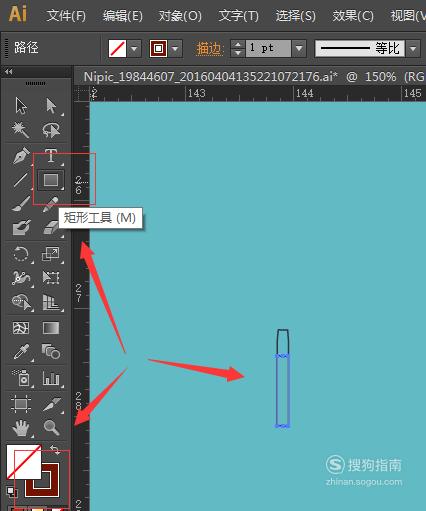This screenshot has width=426, height=511.
Task: Open the 文件(F) menu
Action: 66,16
